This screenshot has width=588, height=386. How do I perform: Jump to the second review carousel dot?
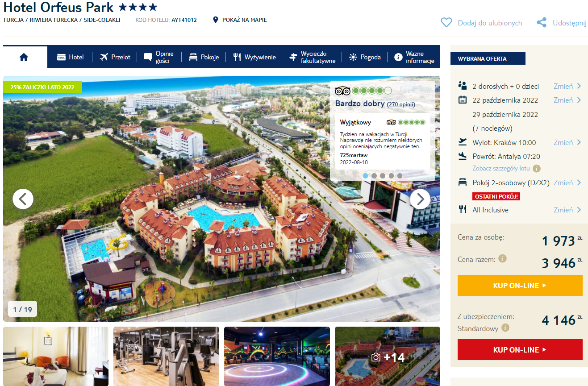374,176
